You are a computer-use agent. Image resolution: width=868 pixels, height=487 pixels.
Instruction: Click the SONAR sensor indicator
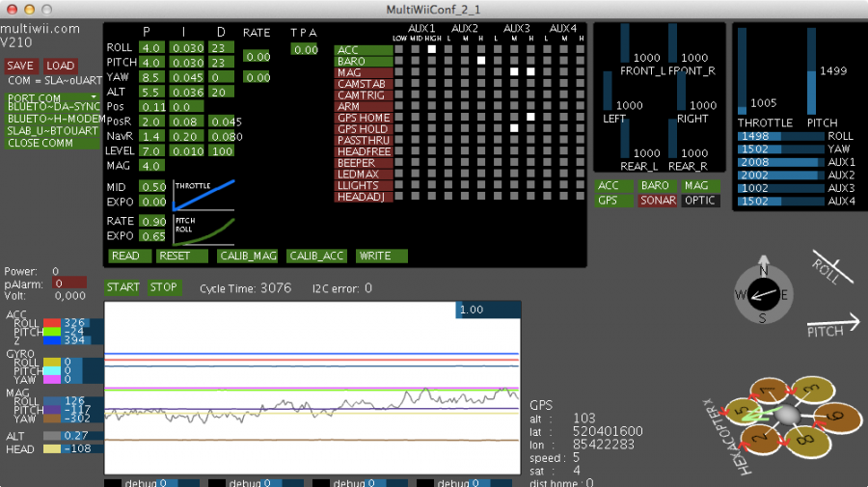click(658, 201)
